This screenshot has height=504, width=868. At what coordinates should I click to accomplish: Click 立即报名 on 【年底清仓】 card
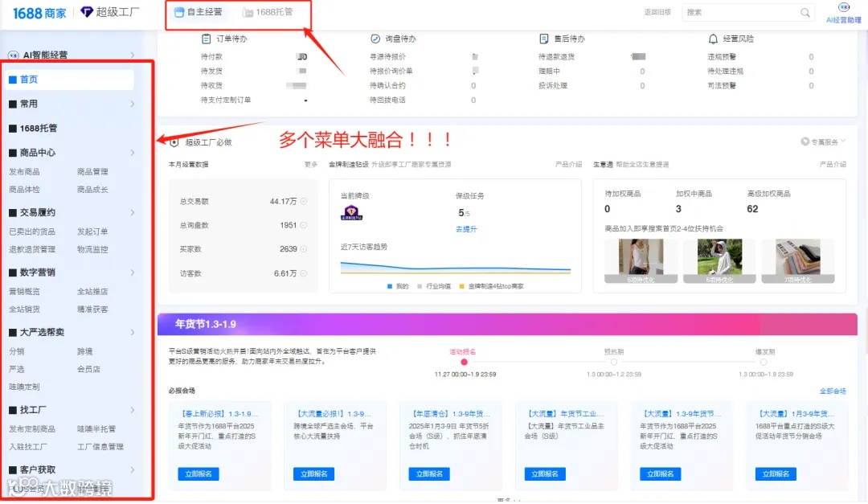tap(429, 474)
